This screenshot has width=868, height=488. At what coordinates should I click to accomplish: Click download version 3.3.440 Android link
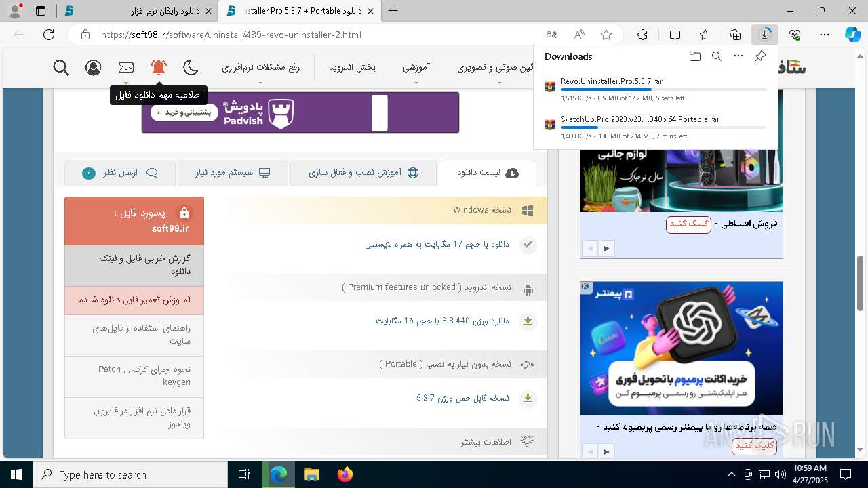click(442, 321)
